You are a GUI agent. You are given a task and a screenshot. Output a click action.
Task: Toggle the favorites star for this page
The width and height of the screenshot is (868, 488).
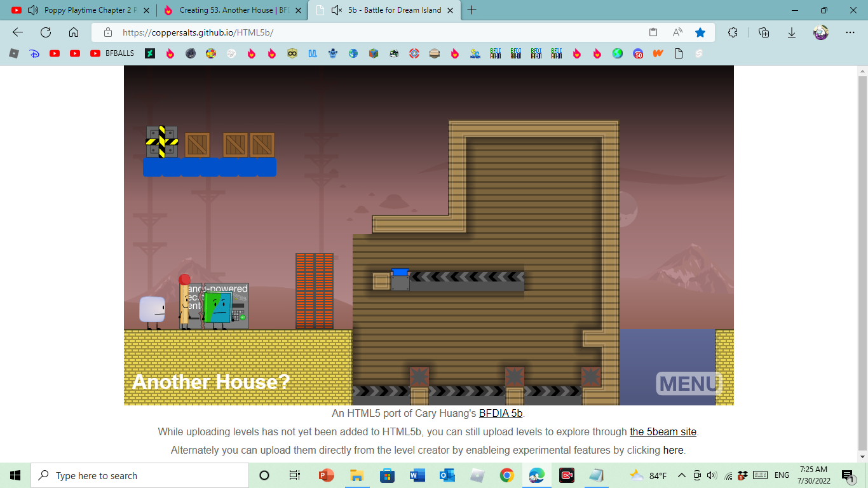point(700,32)
